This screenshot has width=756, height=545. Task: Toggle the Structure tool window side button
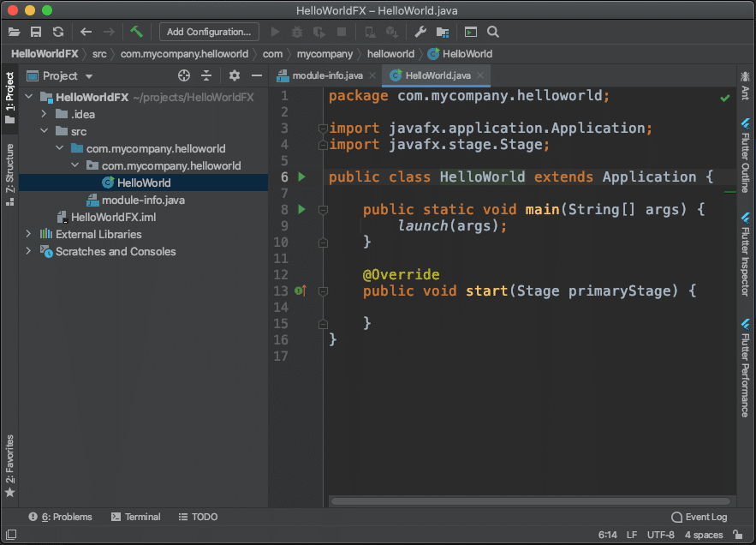click(9, 175)
